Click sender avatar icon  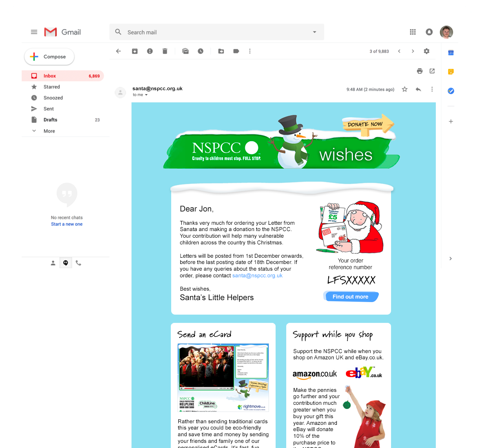pyautogui.click(x=120, y=93)
